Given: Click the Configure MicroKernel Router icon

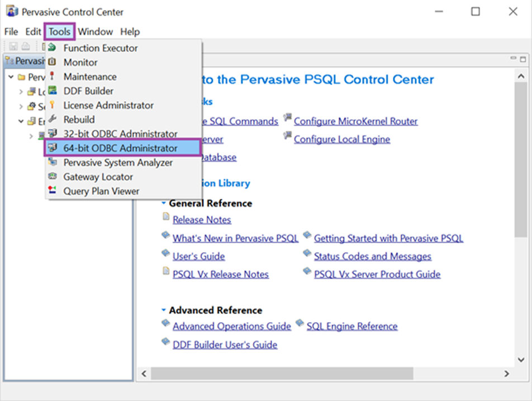Looking at the screenshot, I should (x=287, y=118).
